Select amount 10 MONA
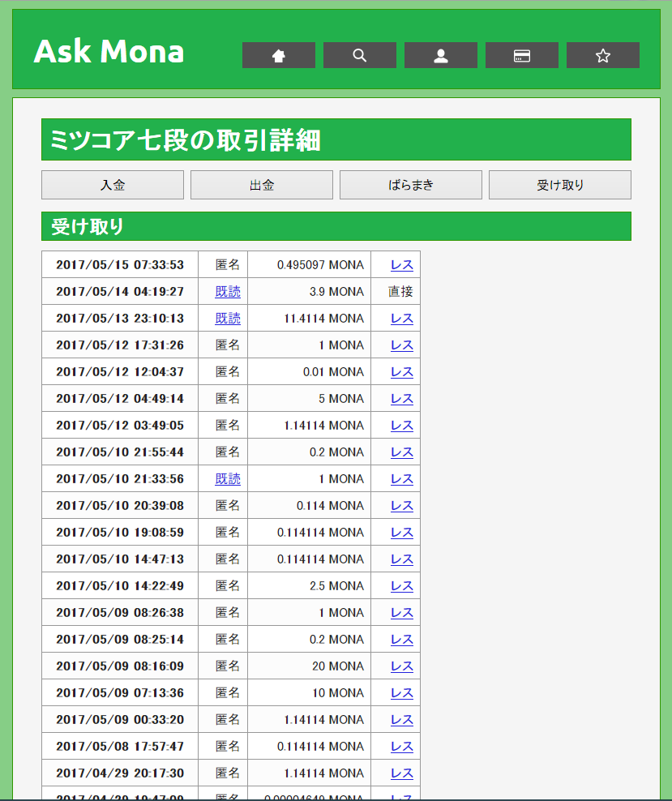This screenshot has height=801, width=672. [338, 692]
